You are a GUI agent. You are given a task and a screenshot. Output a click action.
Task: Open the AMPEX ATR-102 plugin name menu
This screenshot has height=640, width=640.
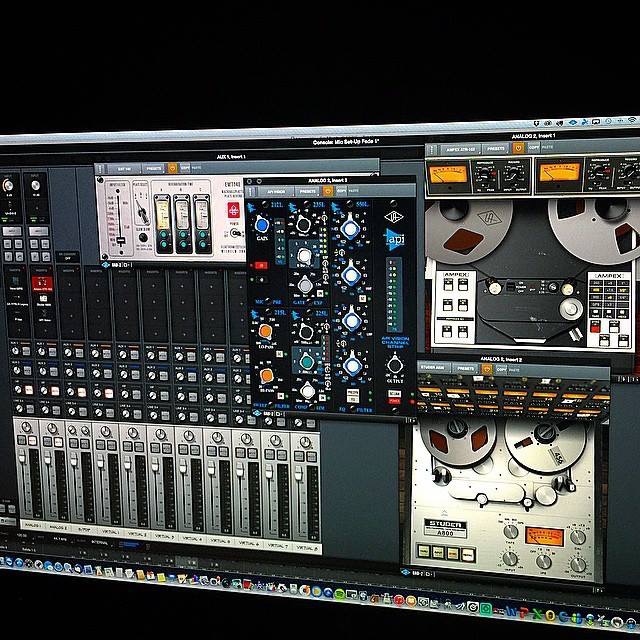(x=460, y=149)
